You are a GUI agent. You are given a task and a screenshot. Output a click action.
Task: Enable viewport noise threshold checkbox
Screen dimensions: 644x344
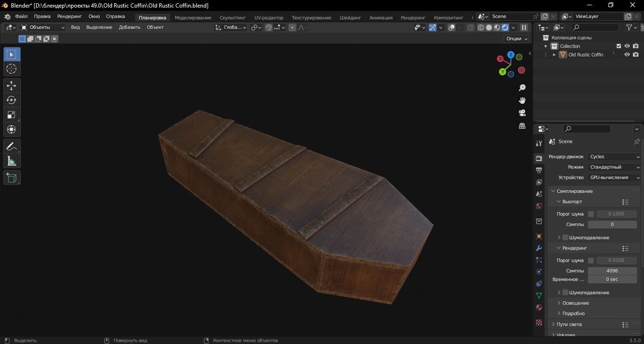[591, 214]
